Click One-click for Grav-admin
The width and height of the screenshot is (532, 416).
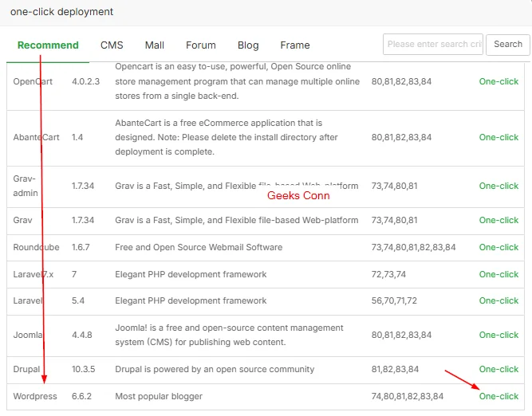(499, 186)
